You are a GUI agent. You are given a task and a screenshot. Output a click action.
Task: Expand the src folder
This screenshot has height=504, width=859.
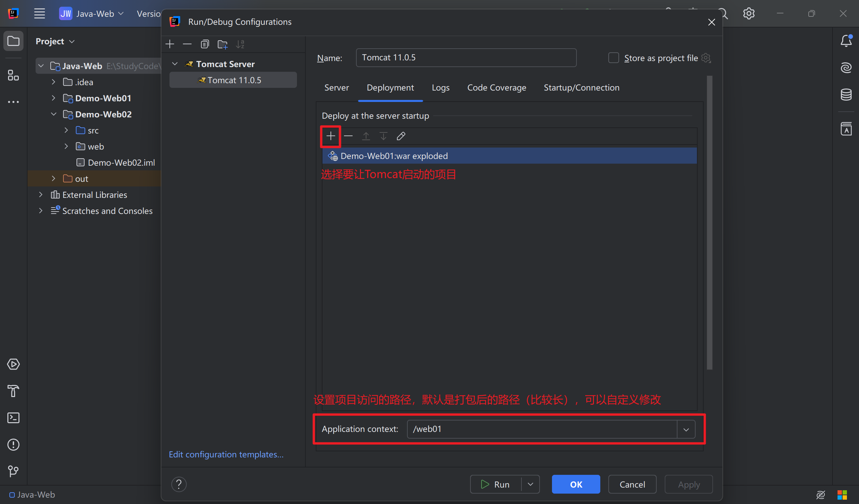[66, 130]
